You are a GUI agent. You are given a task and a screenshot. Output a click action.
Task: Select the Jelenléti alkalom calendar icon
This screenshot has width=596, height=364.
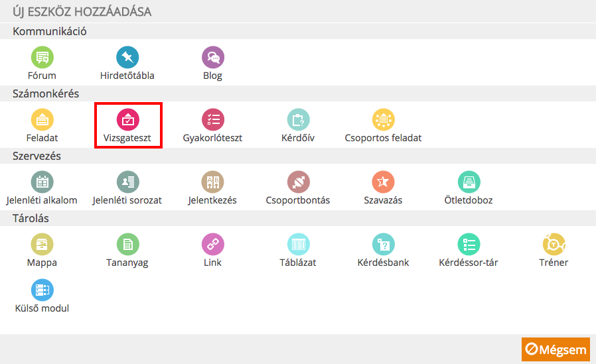click(x=42, y=182)
